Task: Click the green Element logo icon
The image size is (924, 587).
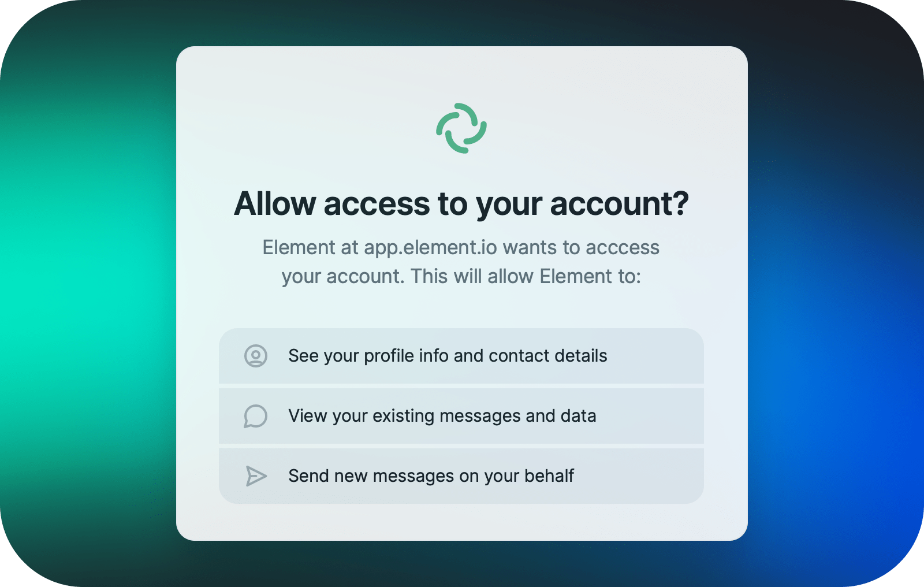Action: tap(461, 128)
